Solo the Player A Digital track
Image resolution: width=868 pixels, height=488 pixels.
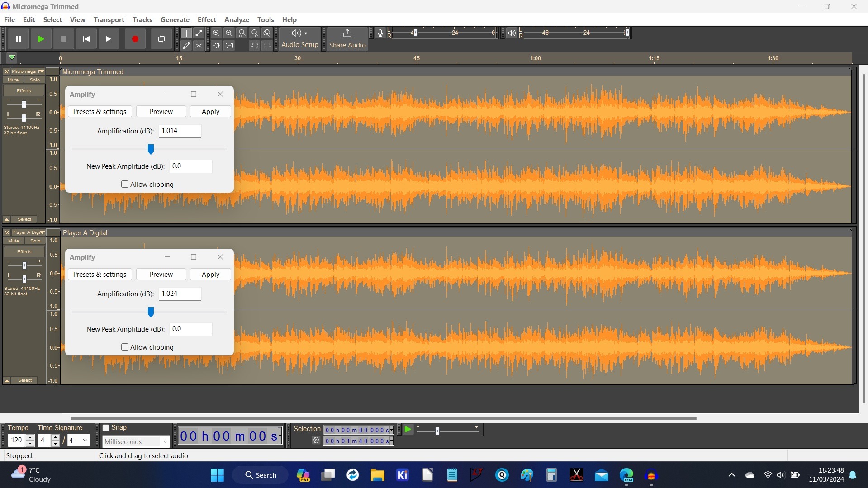click(x=35, y=241)
